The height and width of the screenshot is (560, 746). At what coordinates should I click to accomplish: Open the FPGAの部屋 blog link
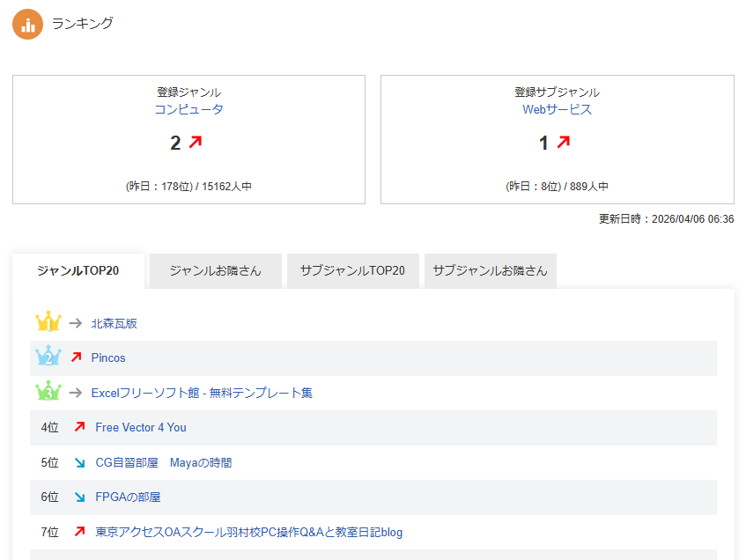coord(128,497)
